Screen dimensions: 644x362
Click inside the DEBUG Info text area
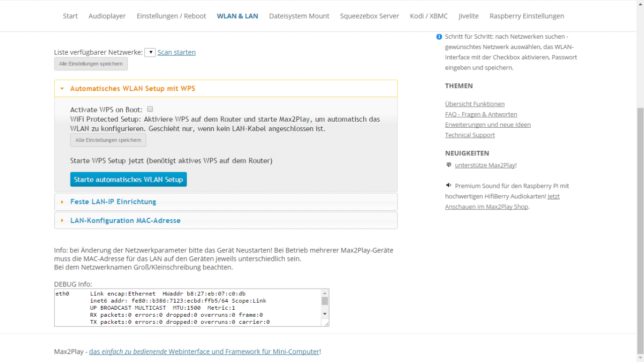point(188,308)
